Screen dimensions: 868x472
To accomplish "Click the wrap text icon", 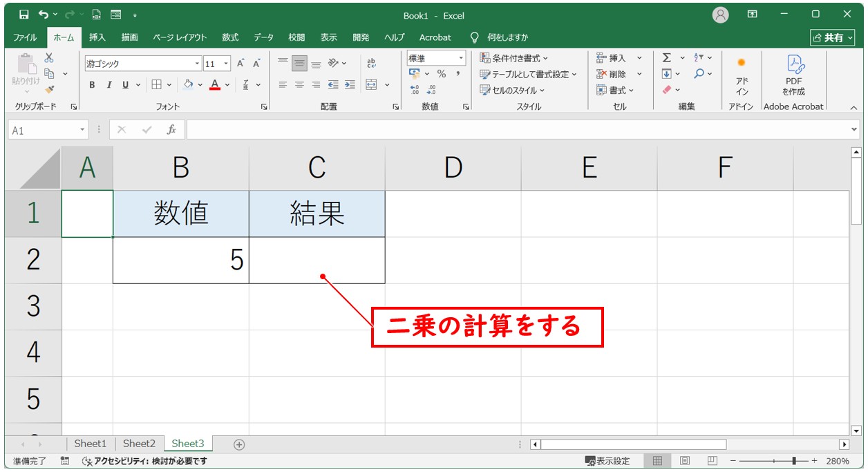I will pos(371,64).
